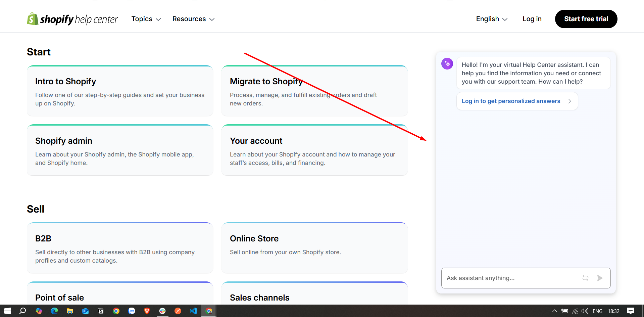
Task: Open the volume speaker tray icon
Action: click(x=585, y=311)
